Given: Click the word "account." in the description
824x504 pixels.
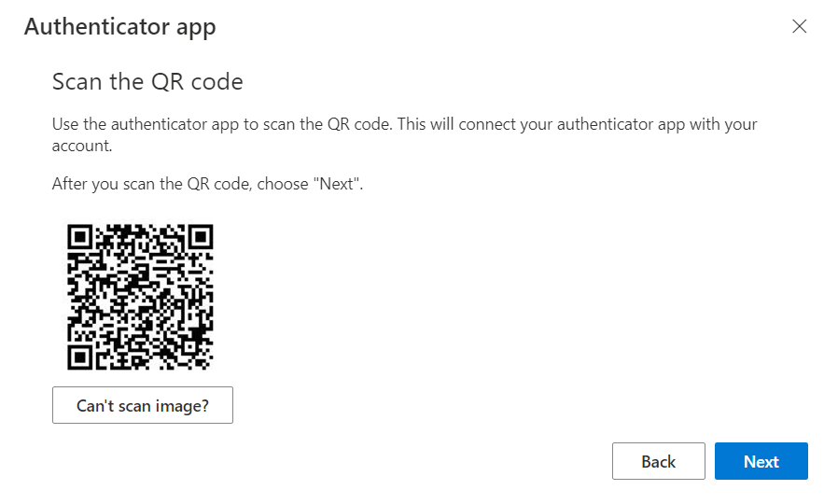Looking at the screenshot, I should click(x=82, y=146).
